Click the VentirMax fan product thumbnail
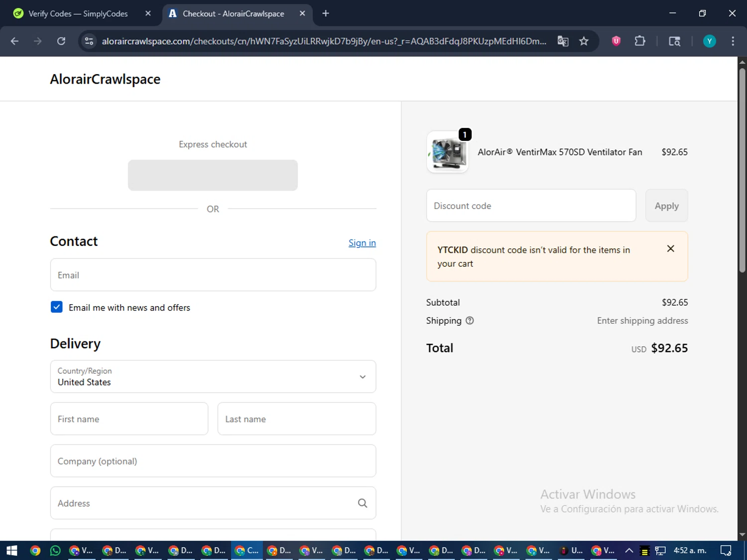This screenshot has height=560, width=747. tap(448, 152)
